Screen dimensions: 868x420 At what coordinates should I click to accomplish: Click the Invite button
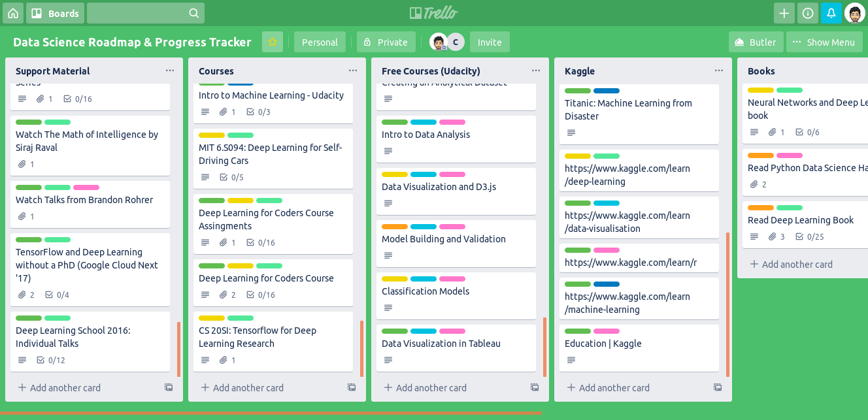click(x=490, y=42)
